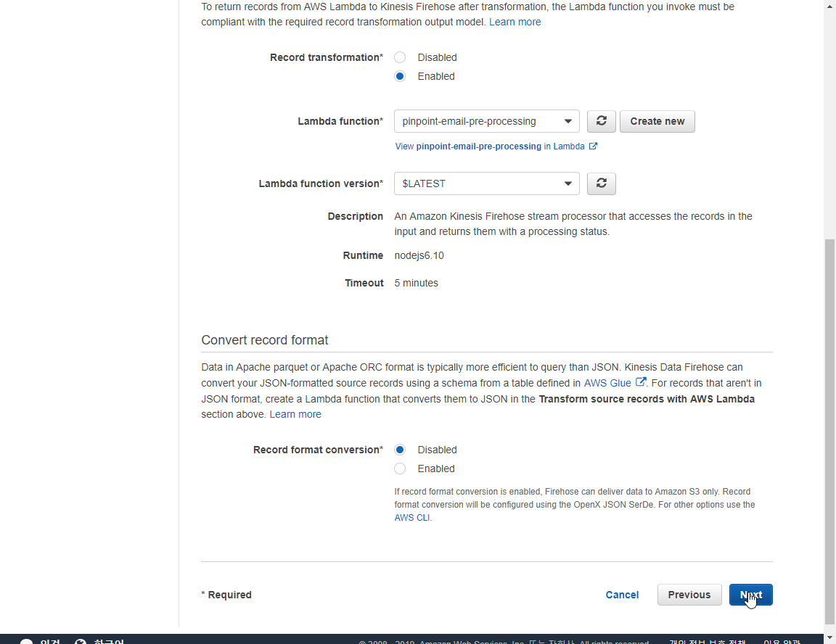
Task: Return to the Previous step
Action: click(x=689, y=595)
